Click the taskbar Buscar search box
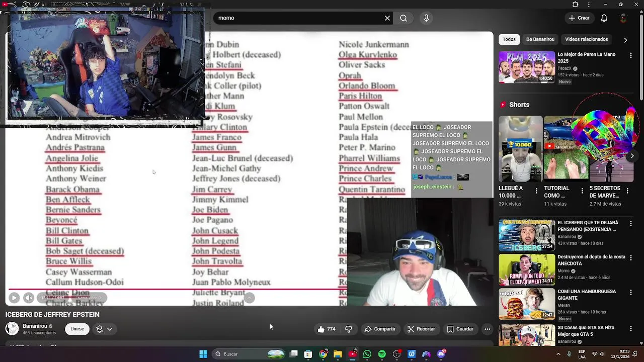The image size is (644, 362). pyautogui.click(x=249, y=354)
